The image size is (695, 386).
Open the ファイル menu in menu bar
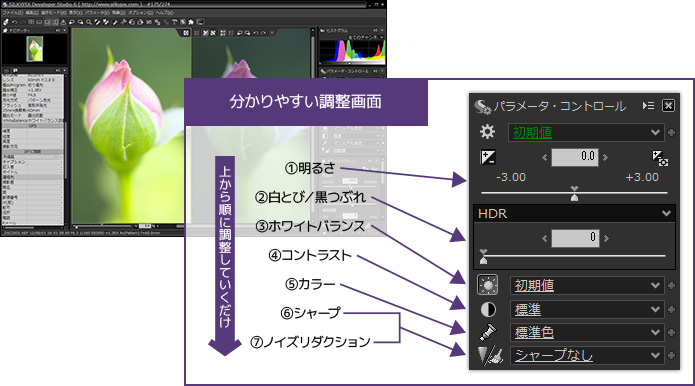coord(10,13)
